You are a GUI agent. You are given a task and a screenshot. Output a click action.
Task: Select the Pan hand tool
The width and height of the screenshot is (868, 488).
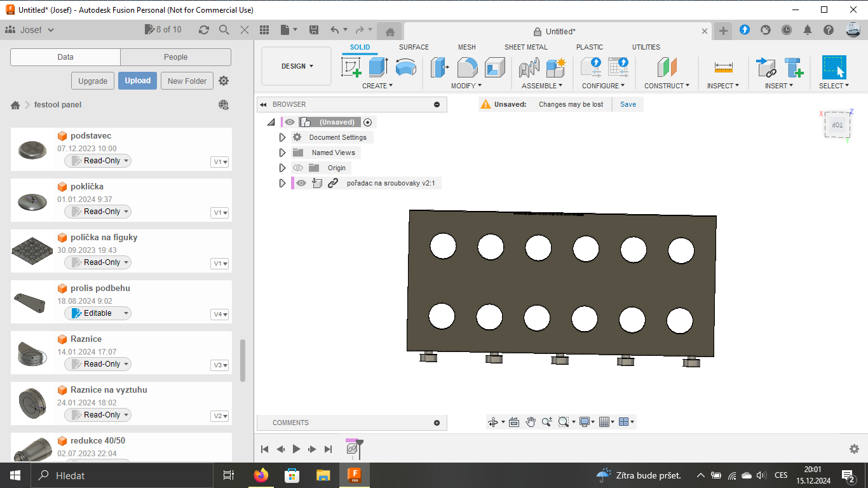pos(531,422)
